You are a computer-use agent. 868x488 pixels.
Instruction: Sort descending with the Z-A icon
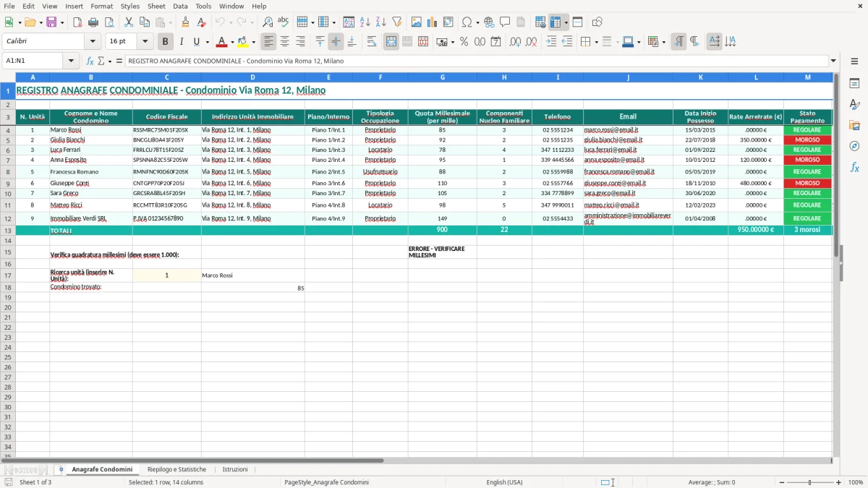click(380, 22)
